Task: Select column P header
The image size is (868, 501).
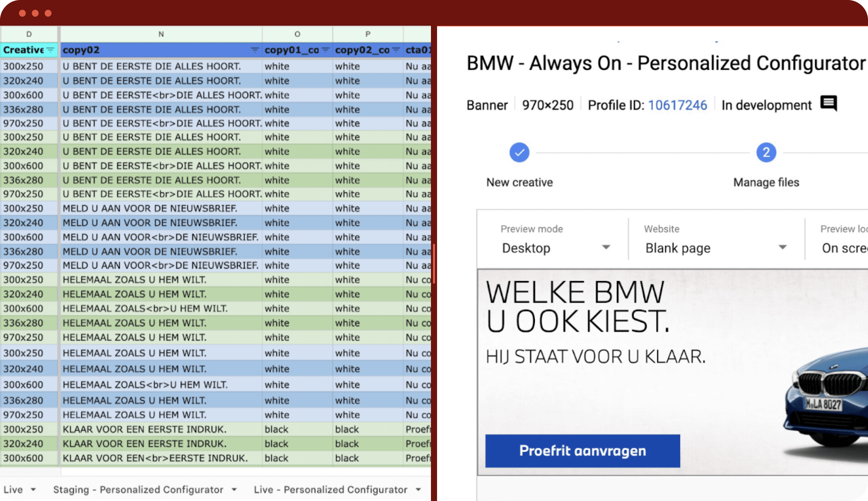Action: (368, 34)
